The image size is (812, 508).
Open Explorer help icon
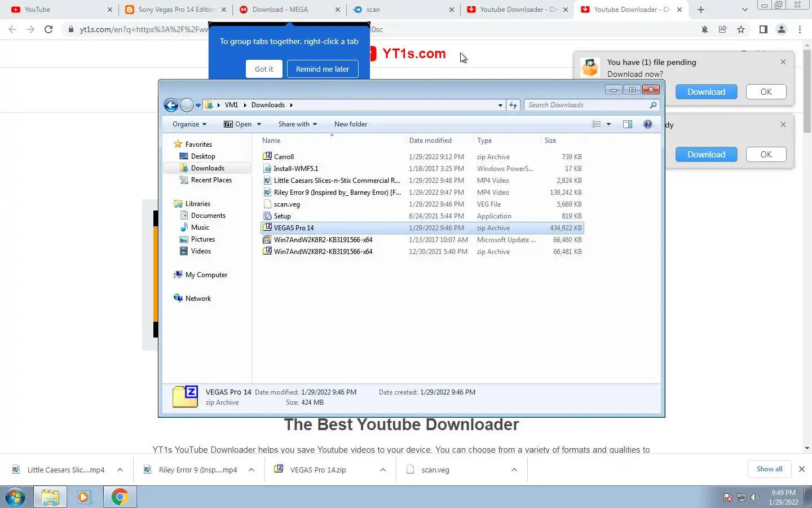point(648,124)
